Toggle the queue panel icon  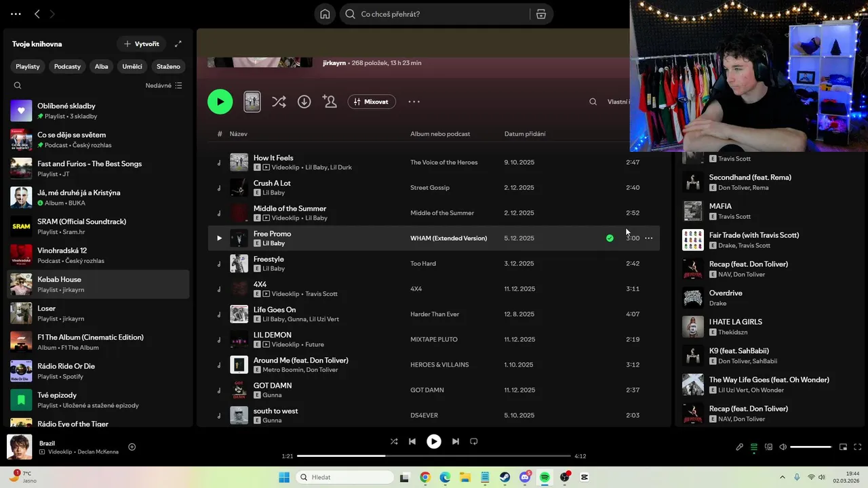point(754,447)
